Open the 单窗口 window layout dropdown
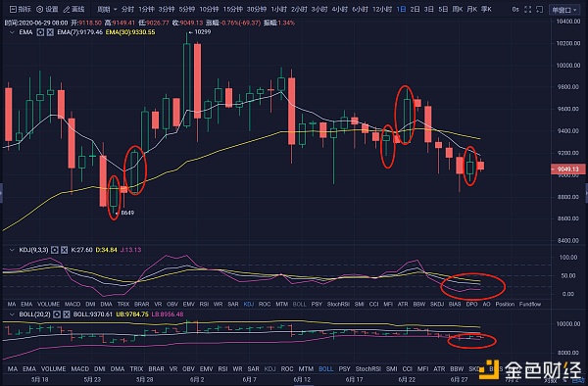The height and width of the screenshot is (386, 588). pos(564,10)
